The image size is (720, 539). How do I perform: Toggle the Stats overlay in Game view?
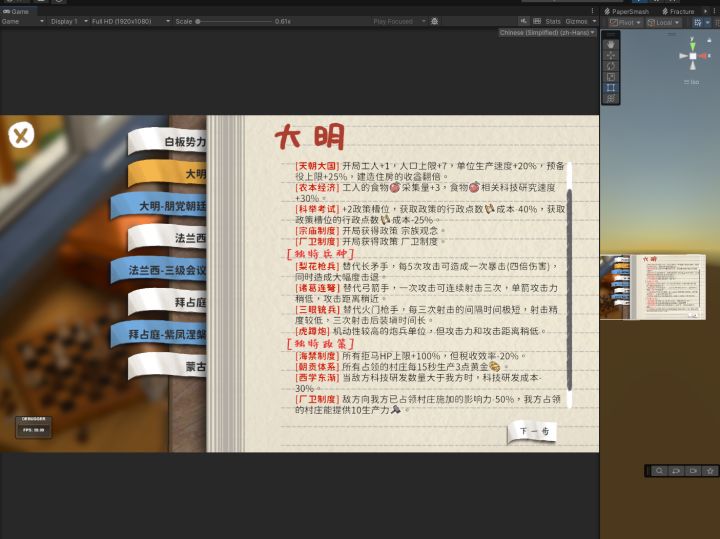coord(552,21)
